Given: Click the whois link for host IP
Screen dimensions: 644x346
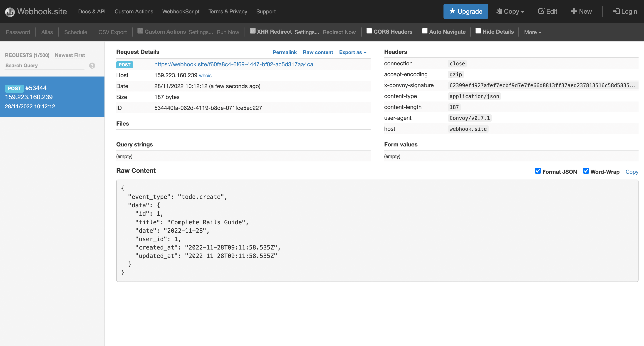Looking at the screenshot, I should click(206, 75).
